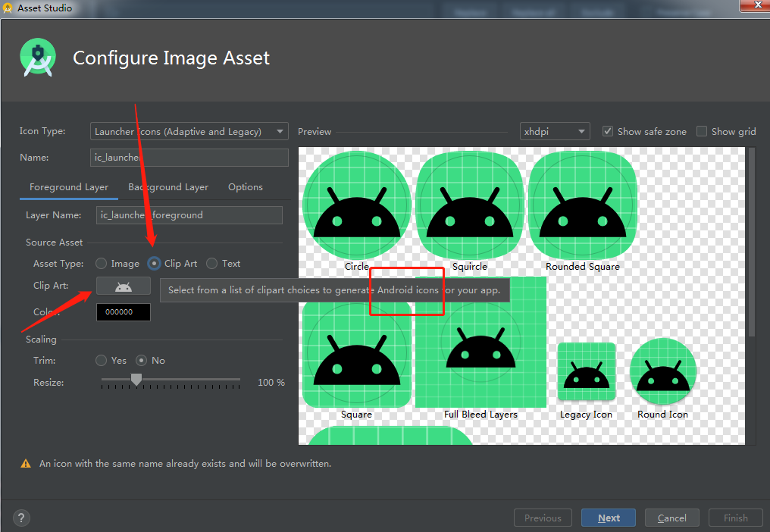Click the warning triangle icon
Image resolution: width=770 pixels, height=532 pixels.
[x=26, y=464]
